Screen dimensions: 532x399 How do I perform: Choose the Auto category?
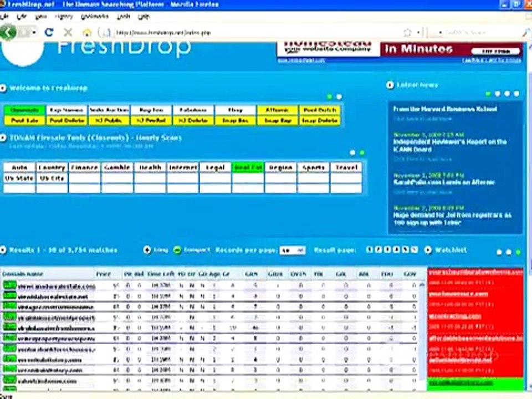[x=19, y=167]
